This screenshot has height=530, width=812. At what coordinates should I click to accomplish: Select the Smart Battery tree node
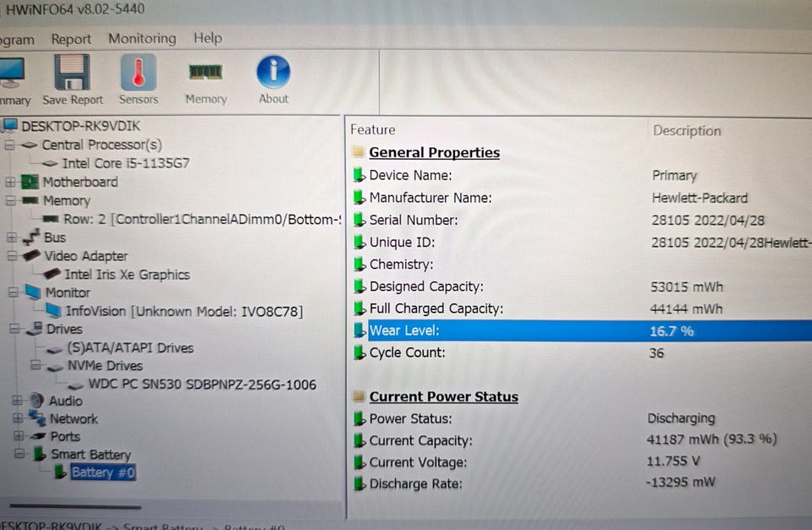[91, 455]
